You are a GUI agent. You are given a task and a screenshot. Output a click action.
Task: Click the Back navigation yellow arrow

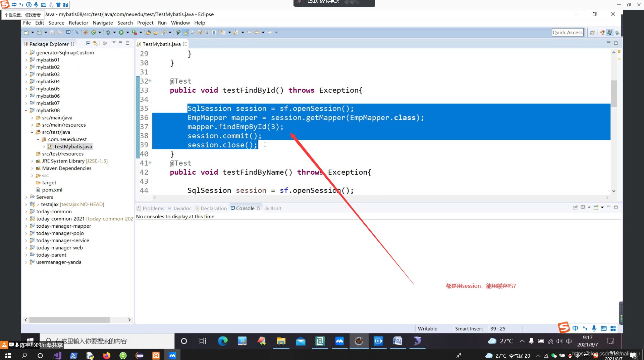tap(257, 33)
